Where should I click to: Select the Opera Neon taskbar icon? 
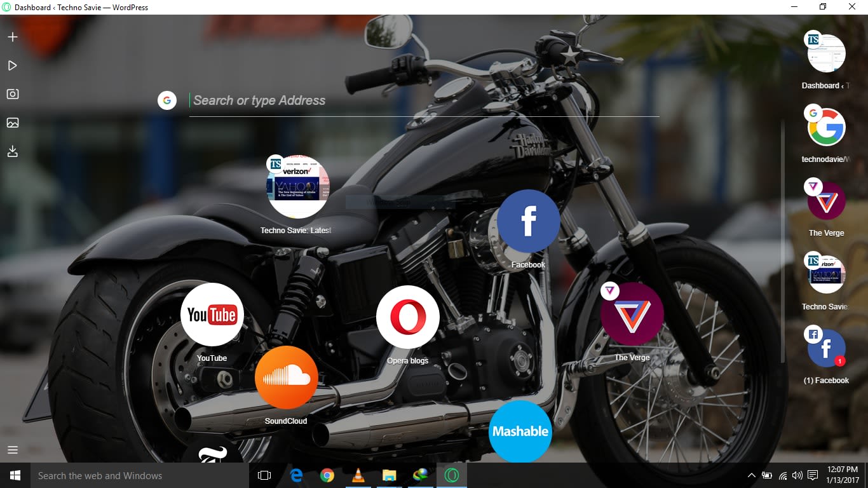[x=452, y=475]
